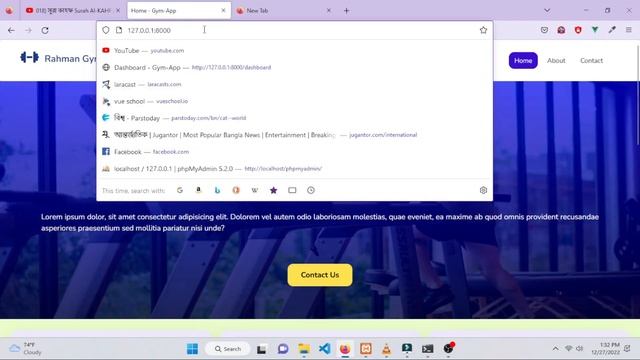Bookmark this page with the star

click(483, 30)
